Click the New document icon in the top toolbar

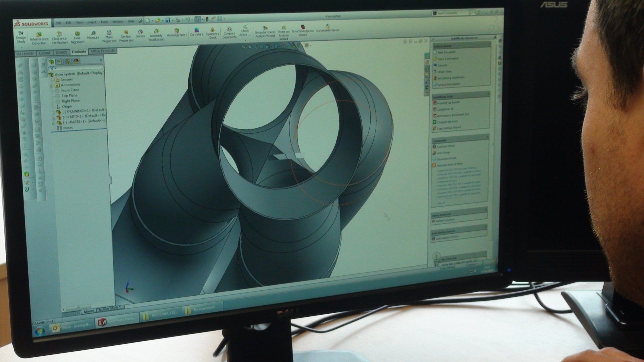click(x=148, y=21)
